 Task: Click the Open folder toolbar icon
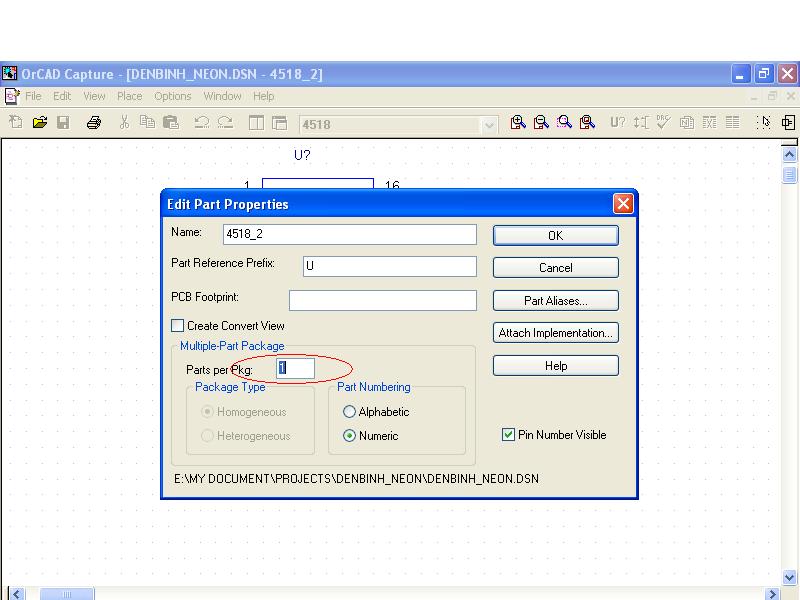[40, 122]
